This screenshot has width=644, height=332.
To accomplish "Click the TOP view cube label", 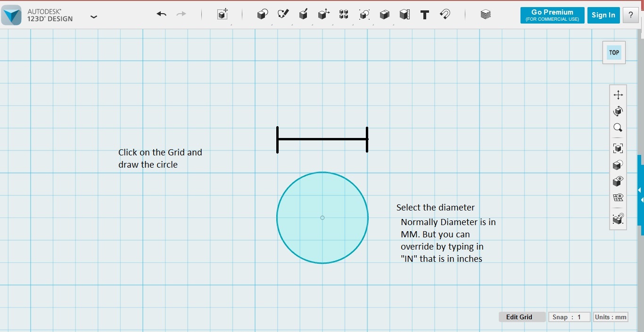I will click(x=614, y=52).
